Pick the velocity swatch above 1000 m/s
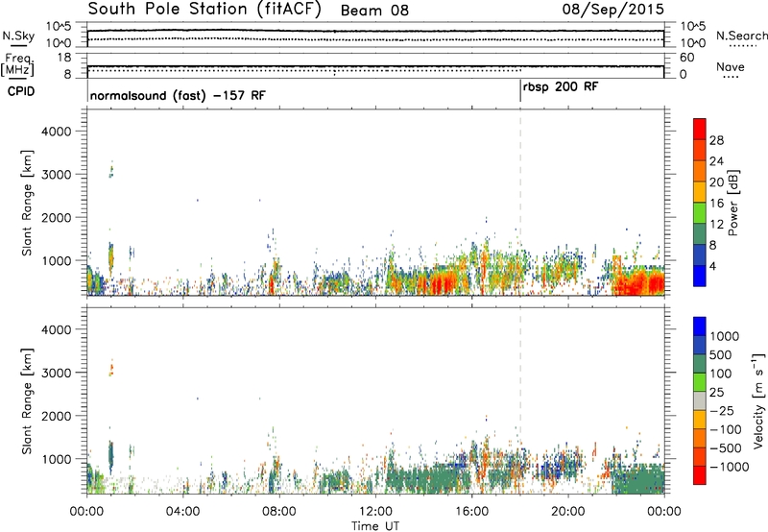Image resolution: width=768 pixels, height=532 pixels. coord(700,326)
